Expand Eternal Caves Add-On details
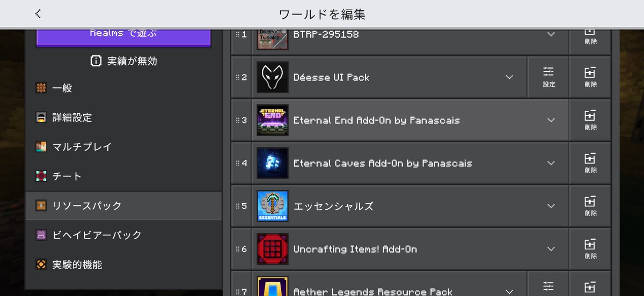The width and height of the screenshot is (644, 296). point(551,163)
